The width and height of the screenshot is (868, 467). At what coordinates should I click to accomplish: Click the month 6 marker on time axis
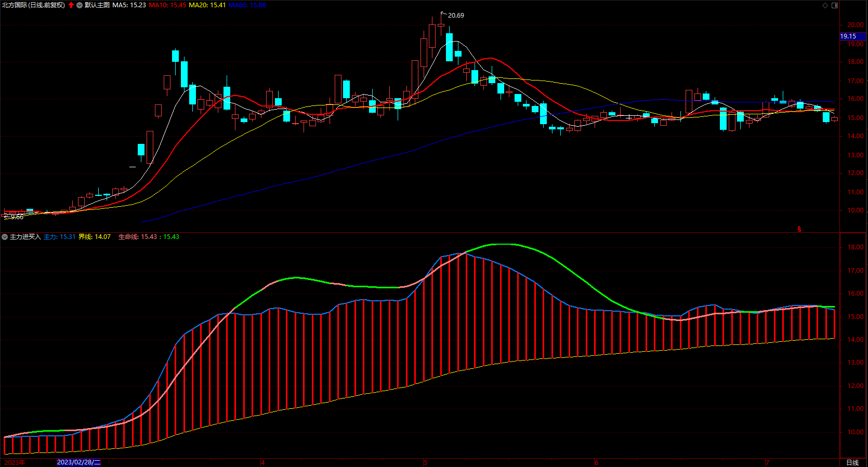596,462
